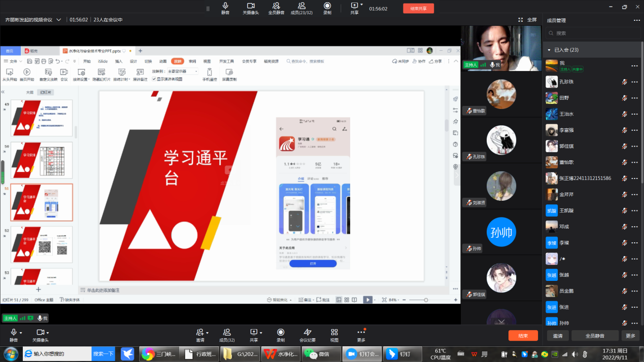
Task: Switch to the 大纲 panel tab
Action: (30, 93)
